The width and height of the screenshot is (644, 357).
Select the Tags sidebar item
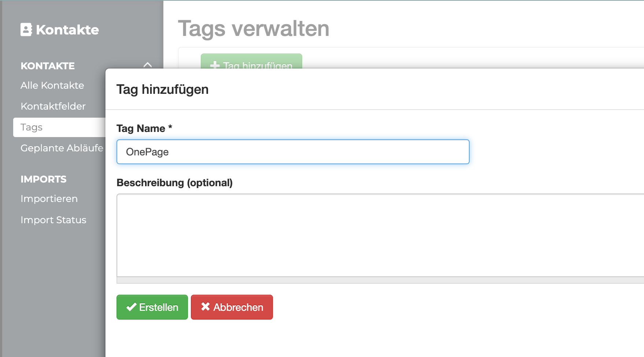tap(32, 127)
